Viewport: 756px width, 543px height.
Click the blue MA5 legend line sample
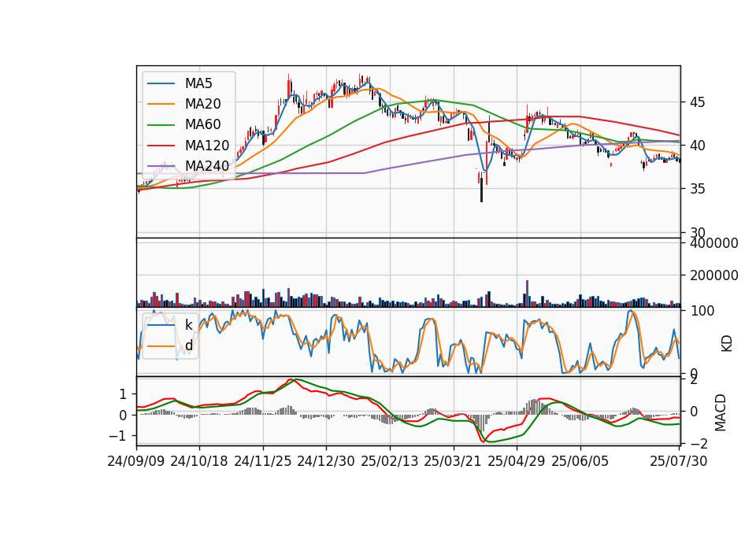tap(161, 84)
